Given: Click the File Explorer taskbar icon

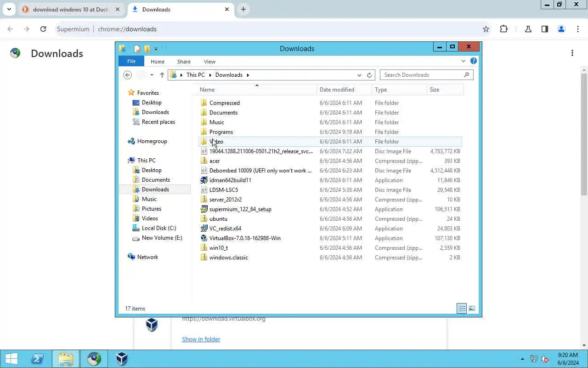Looking at the screenshot, I should [x=66, y=359].
